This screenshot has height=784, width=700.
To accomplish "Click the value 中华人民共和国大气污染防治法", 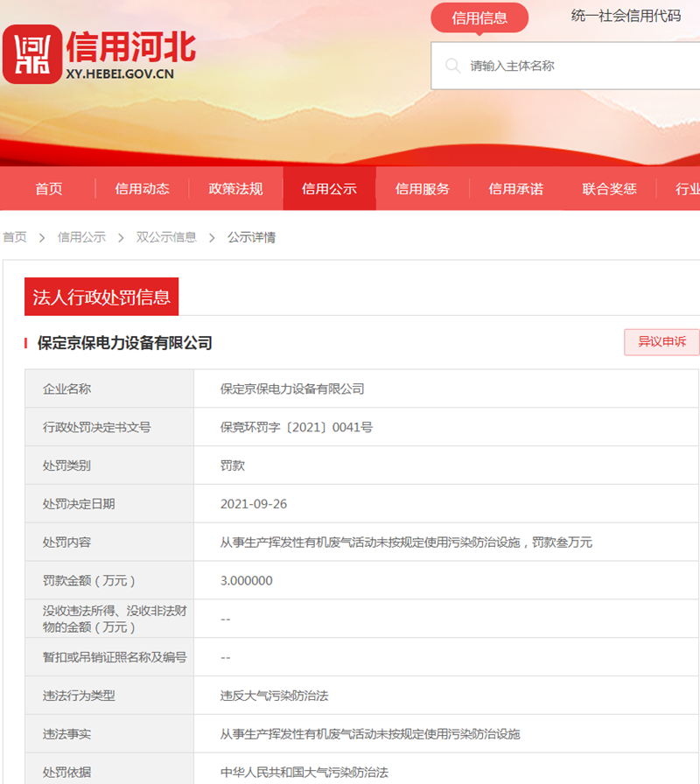I will tap(304, 772).
